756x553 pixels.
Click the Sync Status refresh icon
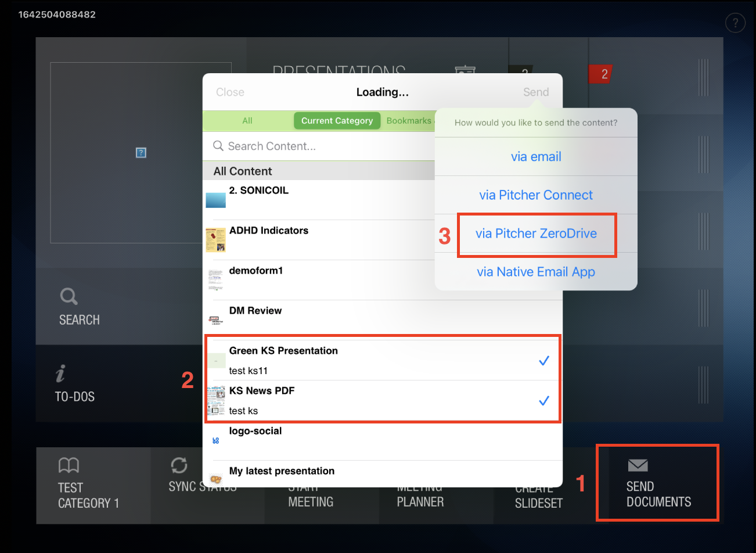pyautogui.click(x=179, y=465)
